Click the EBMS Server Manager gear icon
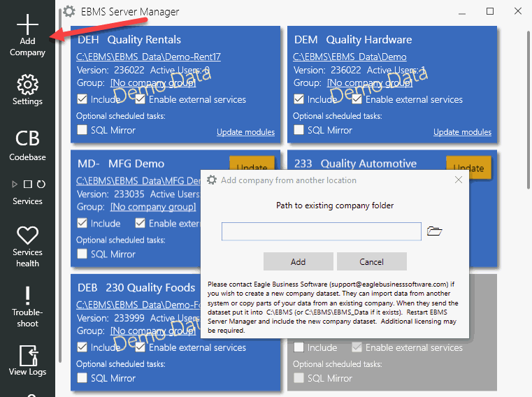Image resolution: width=532 pixels, height=397 pixels. (69, 11)
